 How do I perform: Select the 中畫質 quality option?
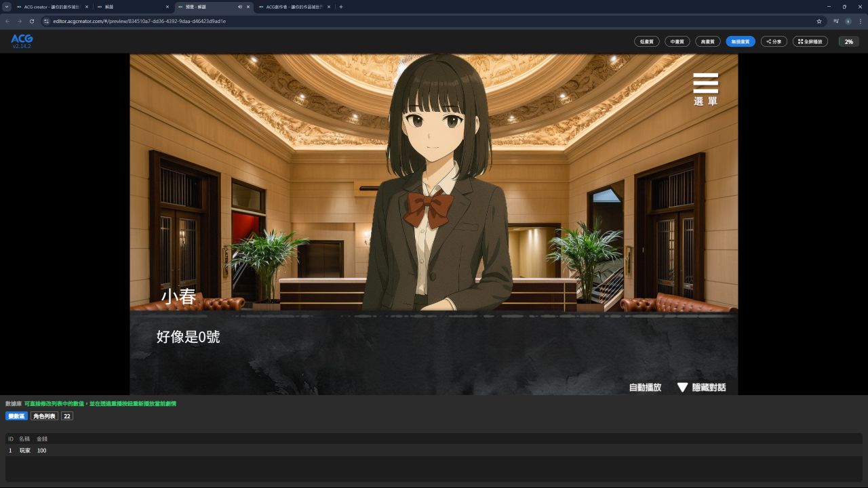677,41
